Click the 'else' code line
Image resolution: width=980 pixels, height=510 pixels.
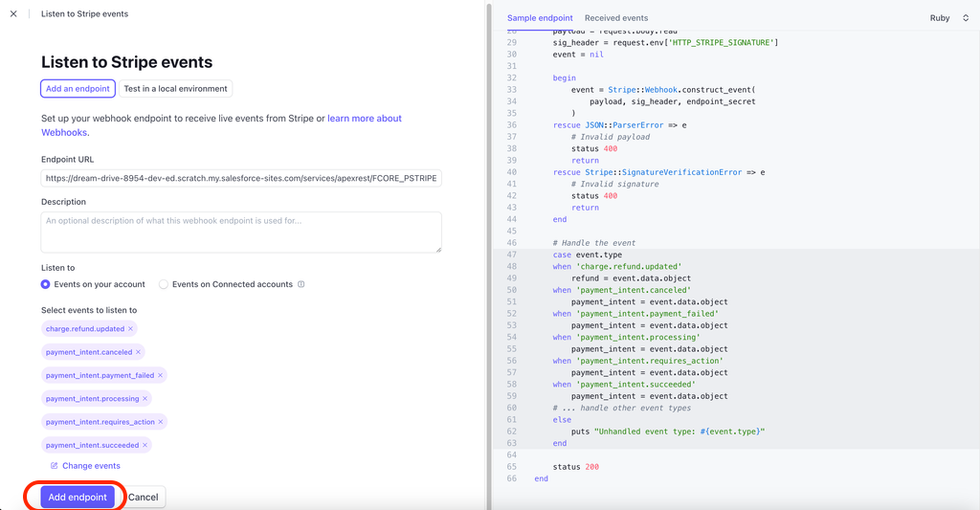tap(562, 419)
